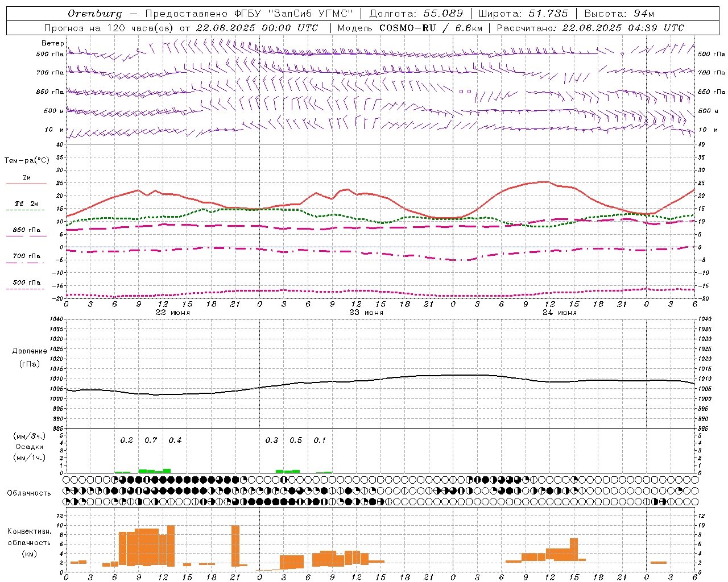The height and width of the screenshot is (582, 728).
Task: Click the precipitation value "0.5"
Action: pos(296,440)
